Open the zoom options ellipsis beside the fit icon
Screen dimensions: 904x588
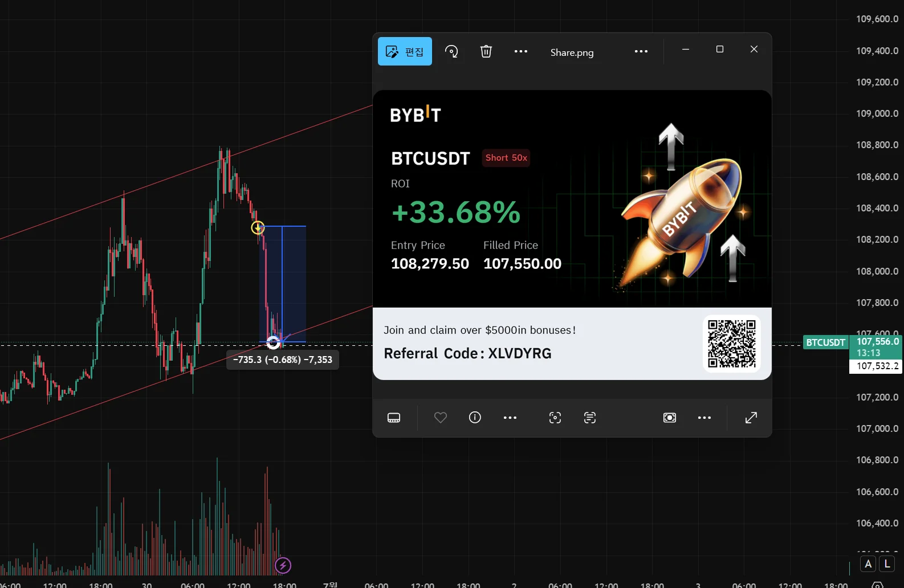(705, 418)
